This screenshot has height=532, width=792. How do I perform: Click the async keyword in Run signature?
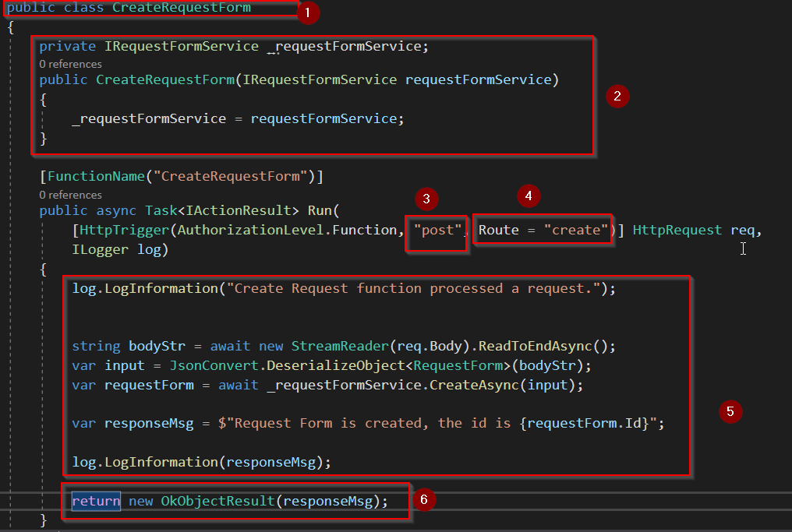click(116, 210)
